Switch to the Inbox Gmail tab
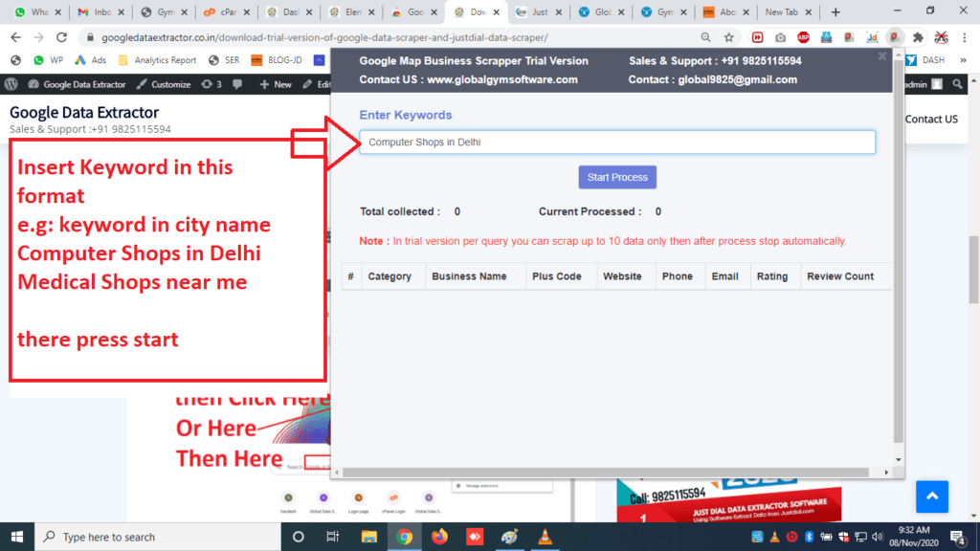Viewport: 980px width, 551px height. coord(100,11)
